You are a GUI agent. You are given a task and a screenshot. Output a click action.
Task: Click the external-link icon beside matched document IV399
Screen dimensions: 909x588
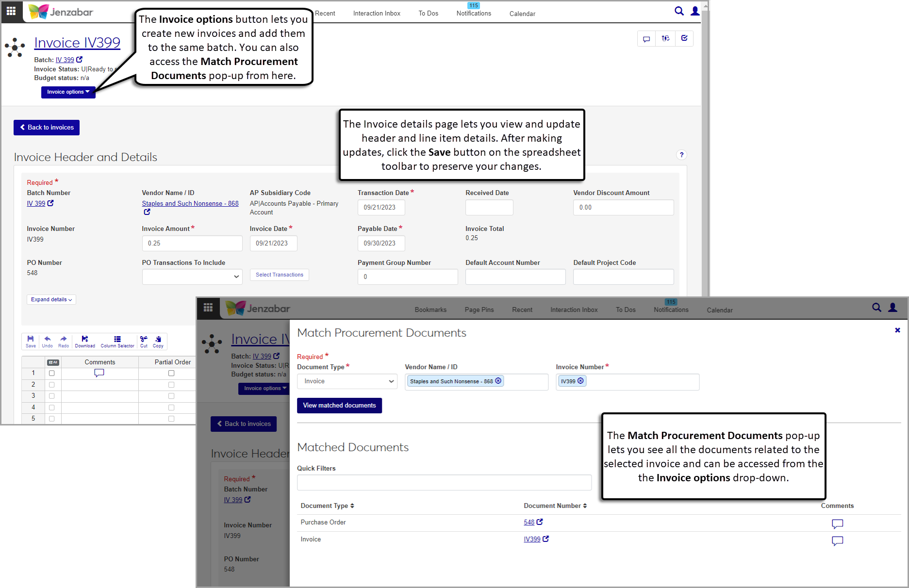tap(545, 539)
